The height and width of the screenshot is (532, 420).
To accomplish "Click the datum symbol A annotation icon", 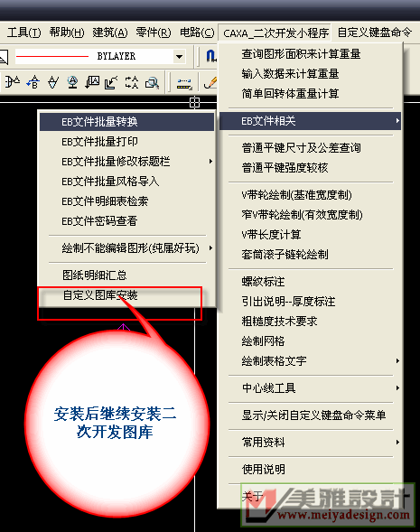I will 13,82.
